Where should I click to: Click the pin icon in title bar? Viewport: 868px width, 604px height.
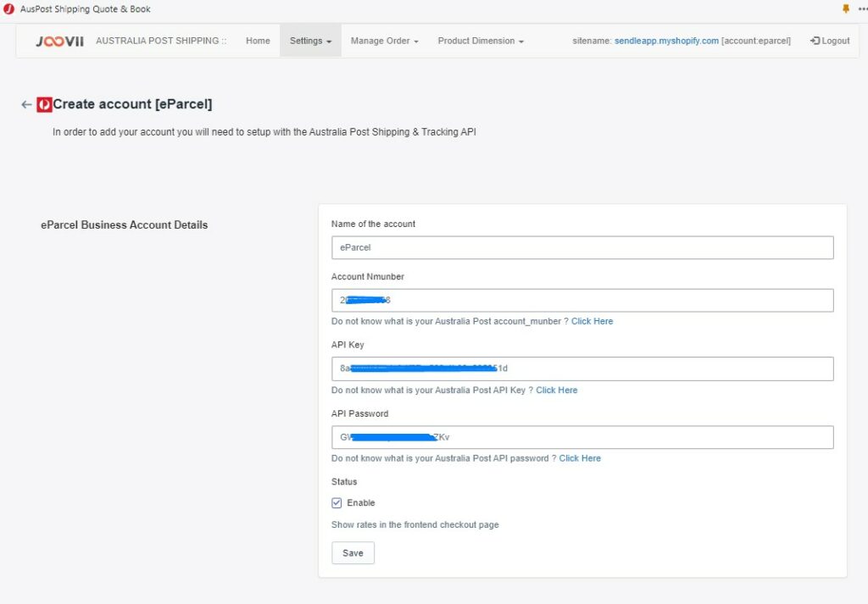point(846,8)
